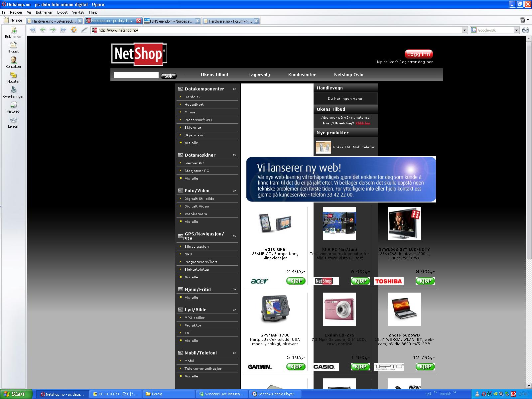Expand the Foto/Video category arrows
The width and height of the screenshot is (532, 399).
click(x=234, y=191)
